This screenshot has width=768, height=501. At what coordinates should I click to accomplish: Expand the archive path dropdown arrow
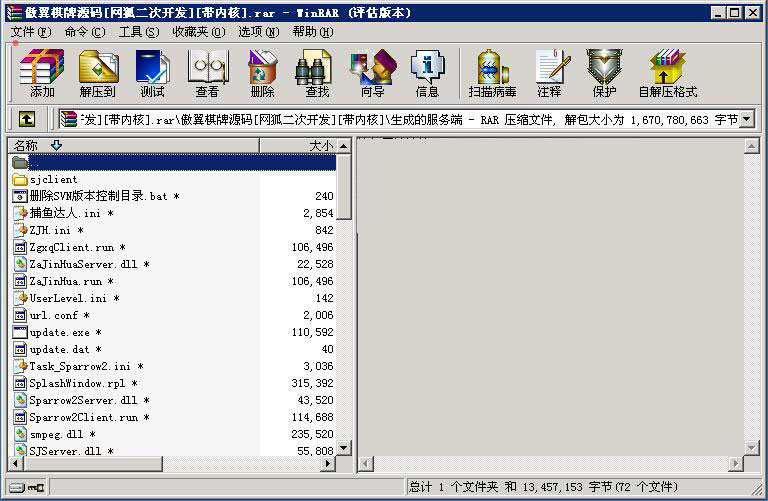pos(747,120)
